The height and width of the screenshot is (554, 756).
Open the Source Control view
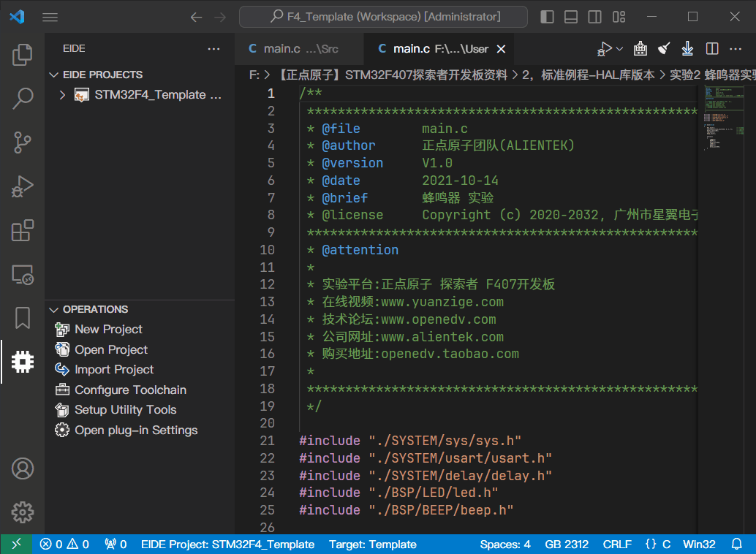point(23,143)
